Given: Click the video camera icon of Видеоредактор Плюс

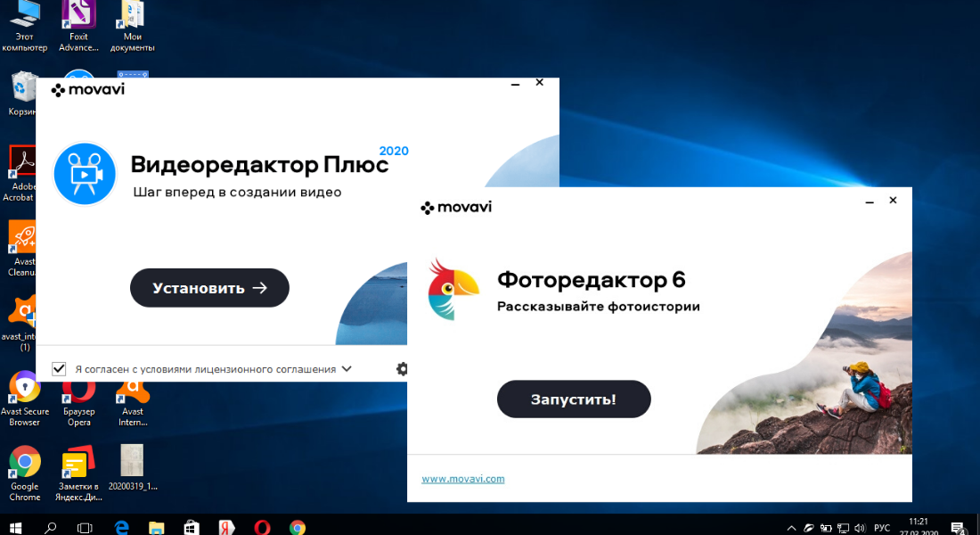Looking at the screenshot, I should [85, 173].
